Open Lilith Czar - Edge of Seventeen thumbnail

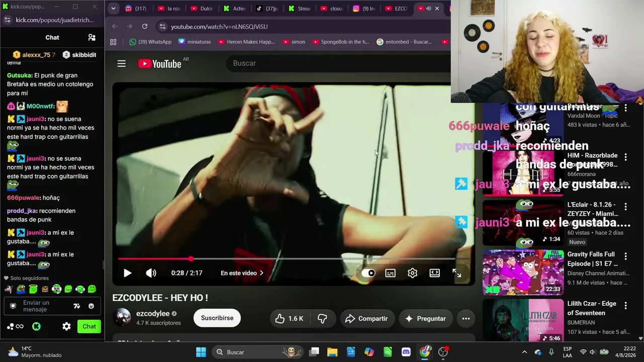click(523, 321)
